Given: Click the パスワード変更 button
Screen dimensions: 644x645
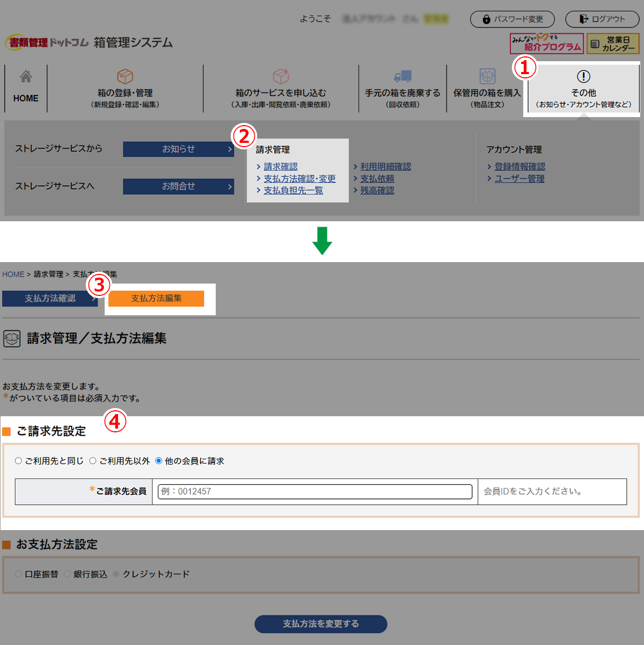Looking at the screenshot, I should pyautogui.click(x=512, y=19).
